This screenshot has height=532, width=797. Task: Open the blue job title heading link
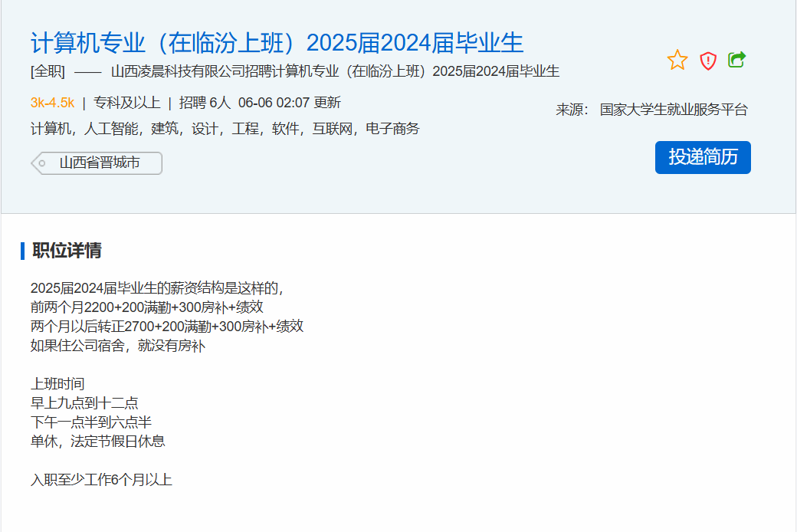277,43
